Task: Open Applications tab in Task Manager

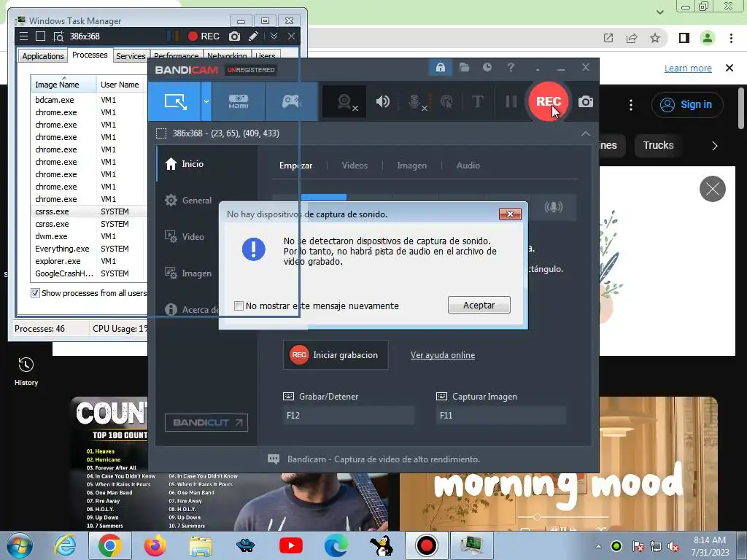Action: (43, 55)
